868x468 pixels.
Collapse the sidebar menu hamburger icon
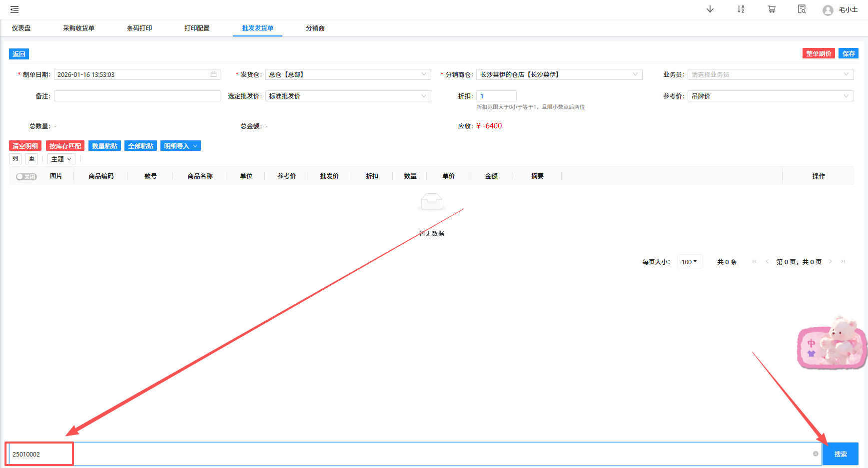coord(14,9)
